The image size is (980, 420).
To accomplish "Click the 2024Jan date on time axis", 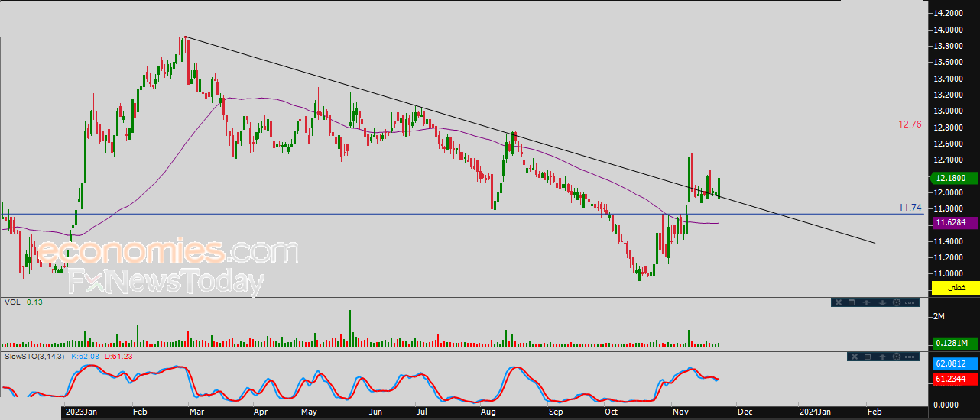I will [x=815, y=412].
